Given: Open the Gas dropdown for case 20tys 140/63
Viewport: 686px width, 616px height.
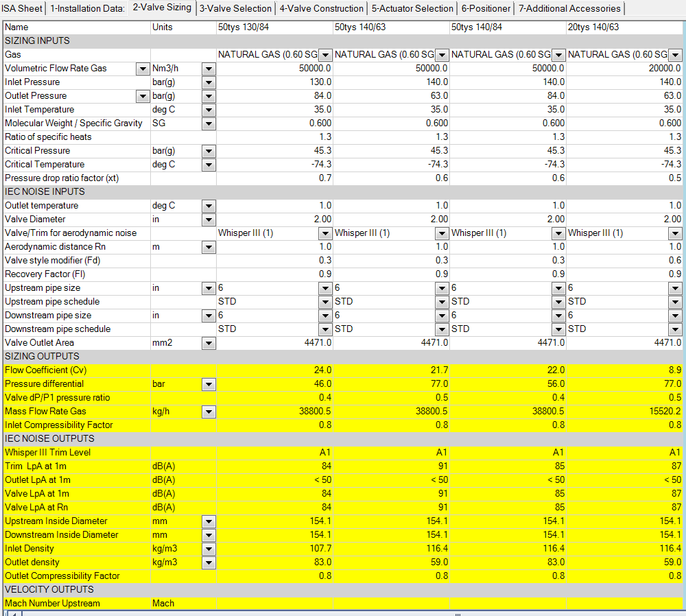Looking at the screenshot, I should point(675,55).
